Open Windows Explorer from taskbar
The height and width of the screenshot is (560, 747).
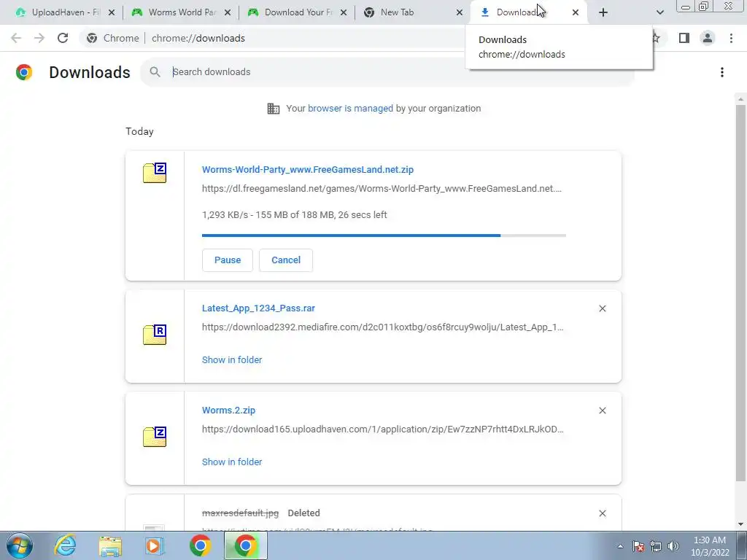110,545
